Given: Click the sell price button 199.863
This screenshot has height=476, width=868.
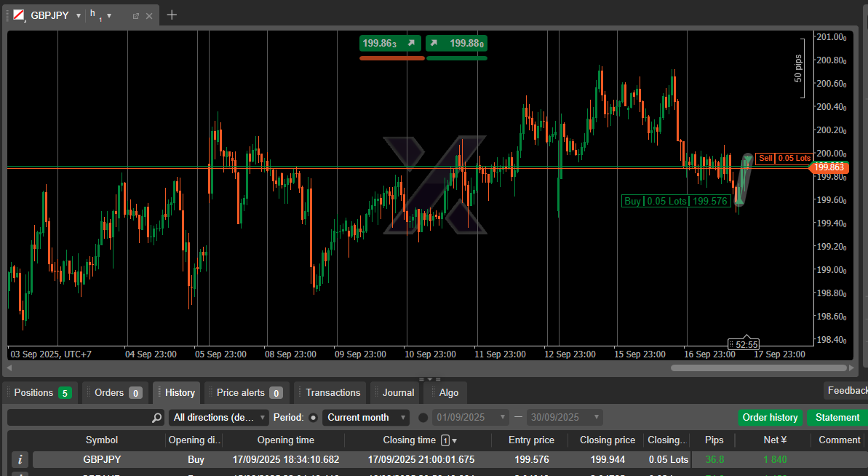Looking at the screenshot, I should click(391, 43).
